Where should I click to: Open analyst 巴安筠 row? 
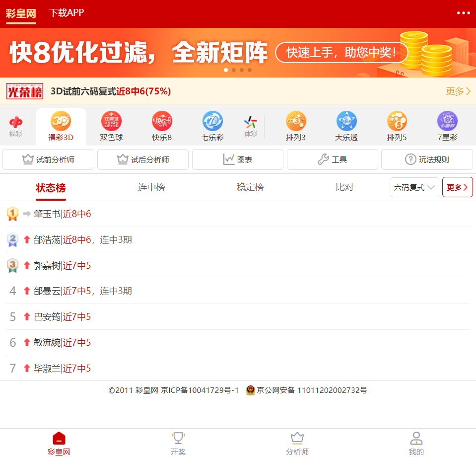238,317
